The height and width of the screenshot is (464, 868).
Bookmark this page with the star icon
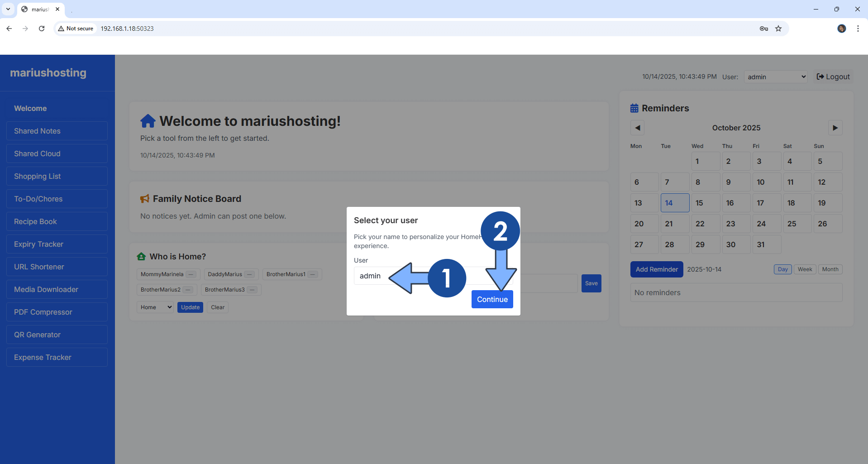778,29
